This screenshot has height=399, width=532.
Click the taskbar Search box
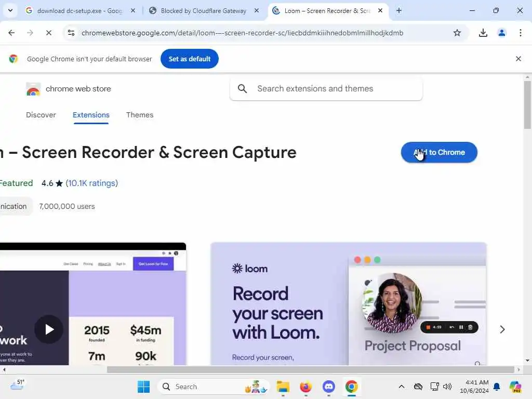click(213, 387)
